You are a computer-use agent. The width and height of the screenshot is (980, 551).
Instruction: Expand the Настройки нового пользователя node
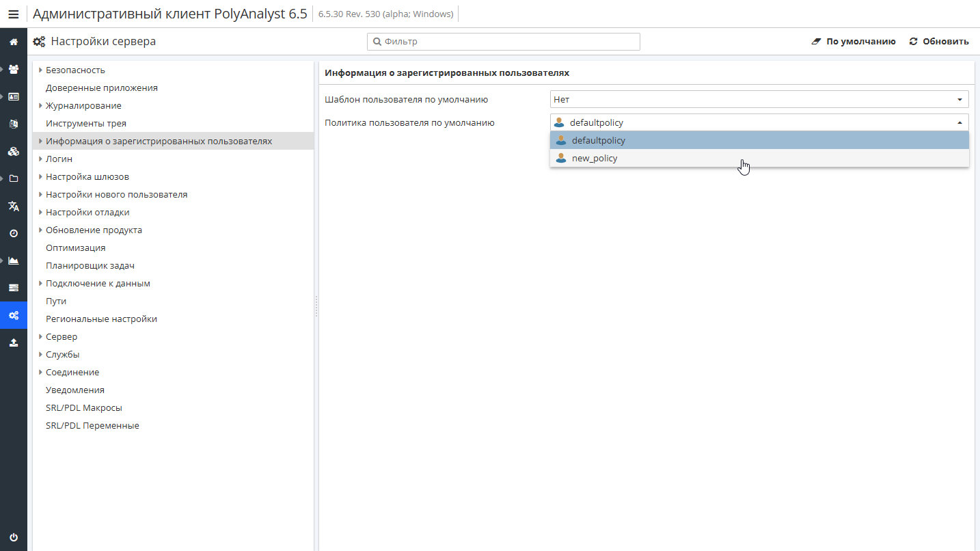point(40,194)
